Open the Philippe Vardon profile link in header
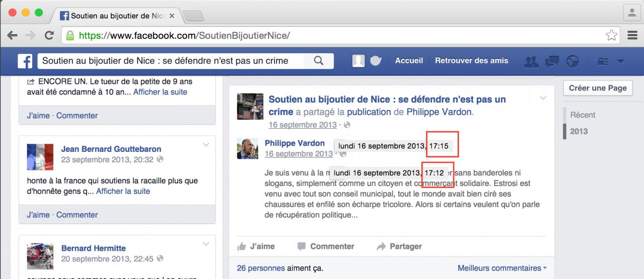The height and width of the screenshot is (279, 644). (440, 112)
